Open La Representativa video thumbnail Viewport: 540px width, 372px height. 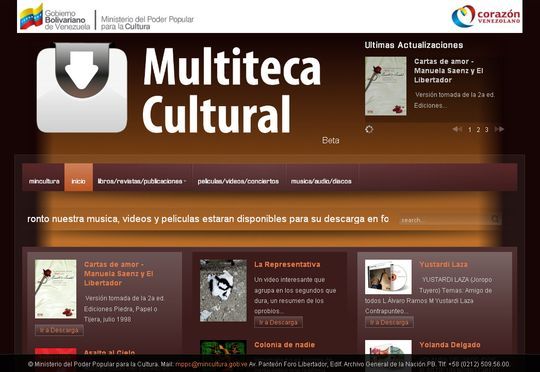[223, 290]
